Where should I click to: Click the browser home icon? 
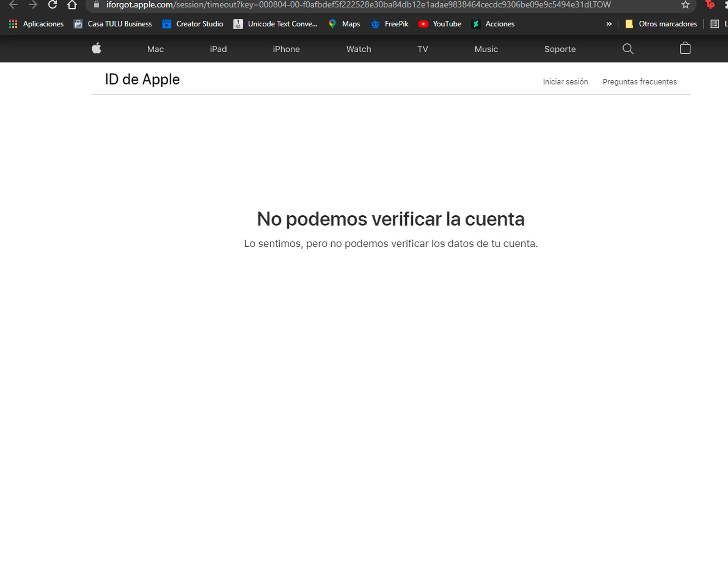(72, 5)
